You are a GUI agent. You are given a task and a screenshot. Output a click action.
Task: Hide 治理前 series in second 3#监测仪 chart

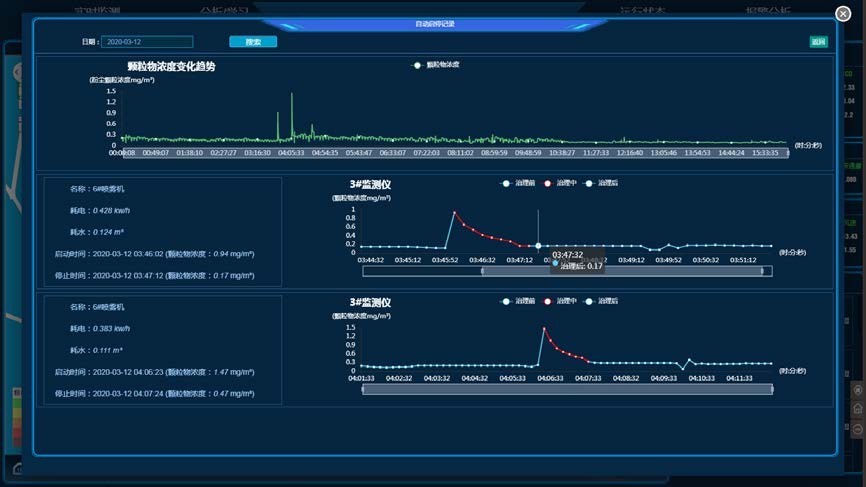click(518, 301)
